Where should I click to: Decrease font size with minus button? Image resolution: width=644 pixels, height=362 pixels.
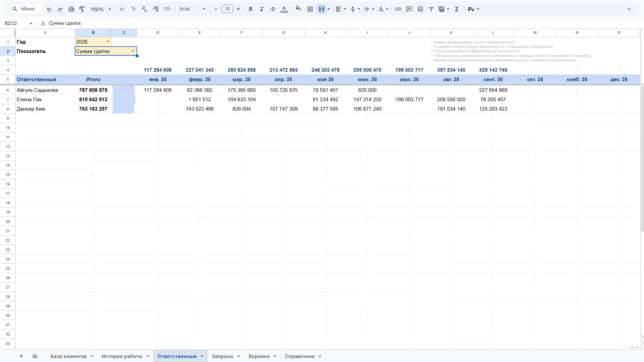[216, 9]
